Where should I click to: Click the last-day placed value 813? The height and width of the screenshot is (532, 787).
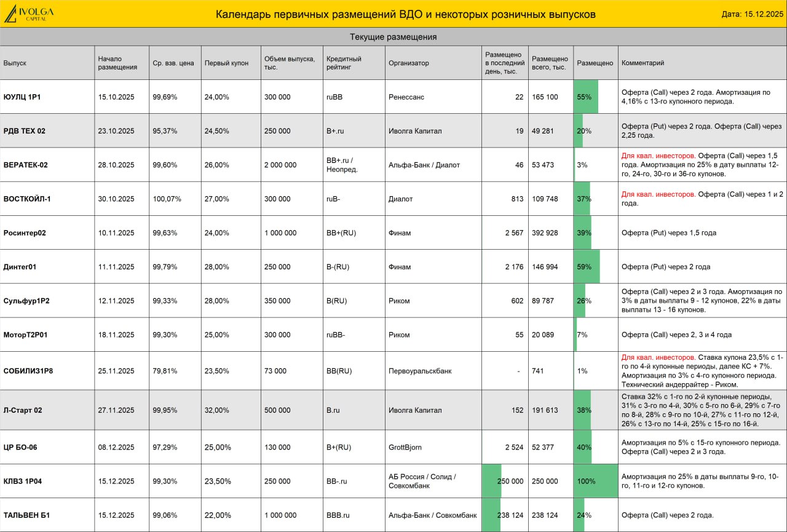pos(518,199)
